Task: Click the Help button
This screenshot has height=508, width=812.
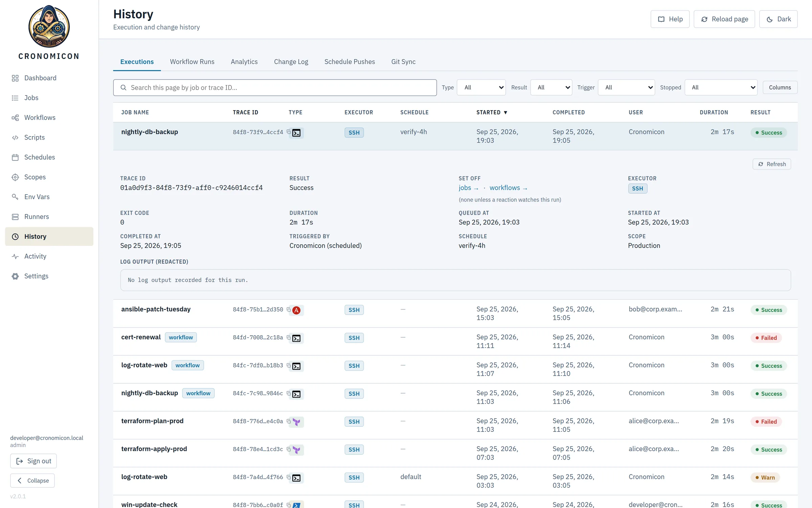Action: 670,19
